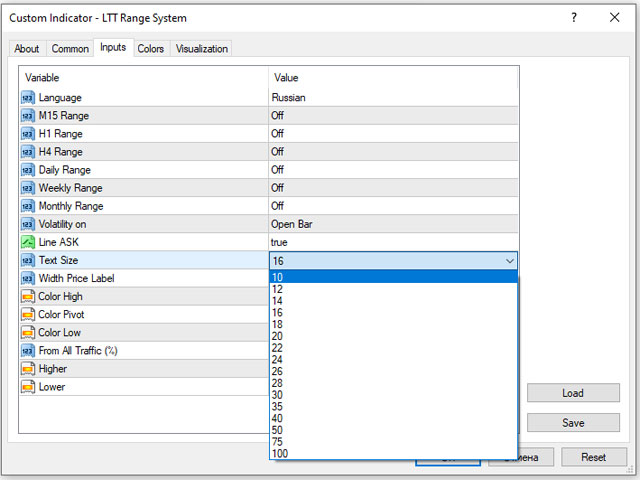The height and width of the screenshot is (480, 640).
Task: Click the green boolean icon beside Line ASK
Action: pos(28,242)
